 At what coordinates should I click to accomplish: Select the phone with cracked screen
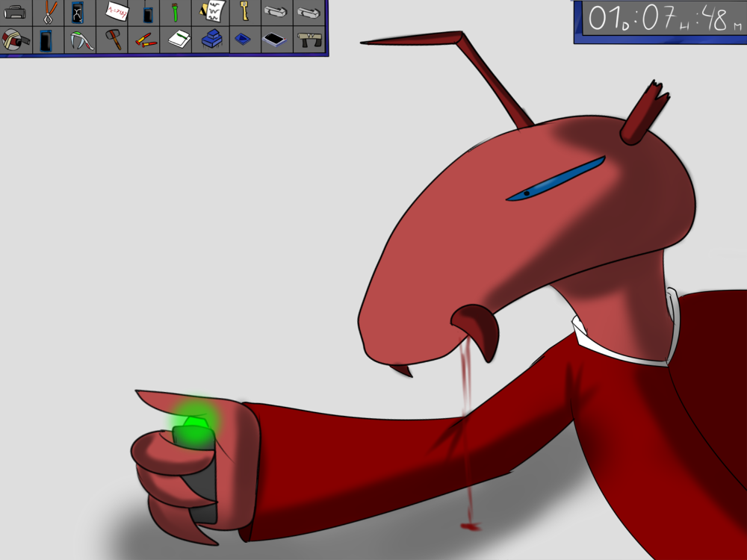(x=78, y=13)
